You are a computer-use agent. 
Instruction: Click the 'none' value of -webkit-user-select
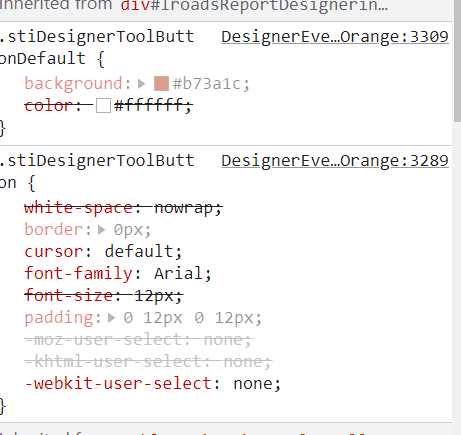click(x=253, y=384)
